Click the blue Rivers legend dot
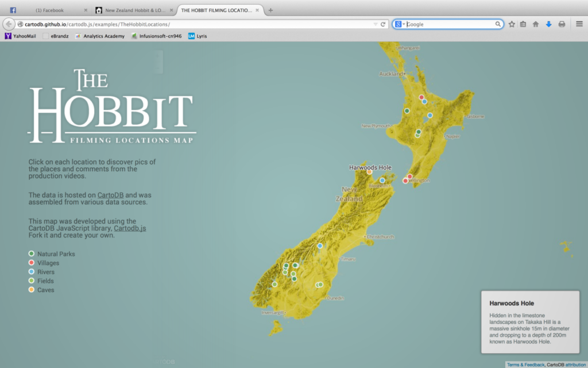The width and height of the screenshot is (588, 368). coord(32,271)
